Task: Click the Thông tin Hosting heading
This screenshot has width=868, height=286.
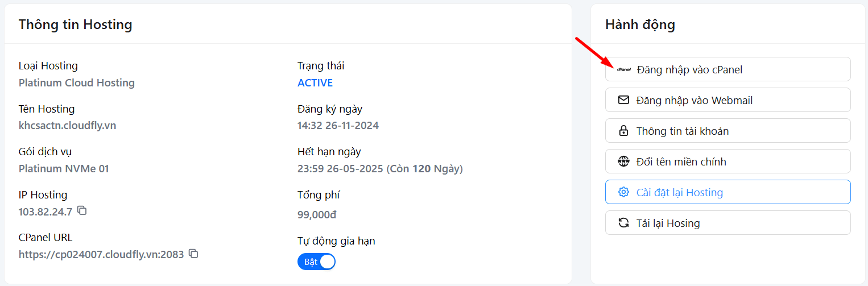Action: 75,24
